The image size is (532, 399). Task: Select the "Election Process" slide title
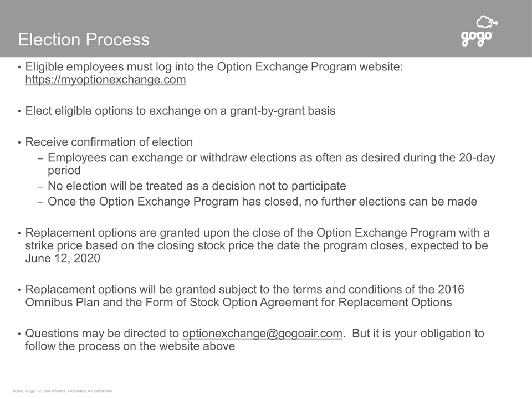click(84, 39)
